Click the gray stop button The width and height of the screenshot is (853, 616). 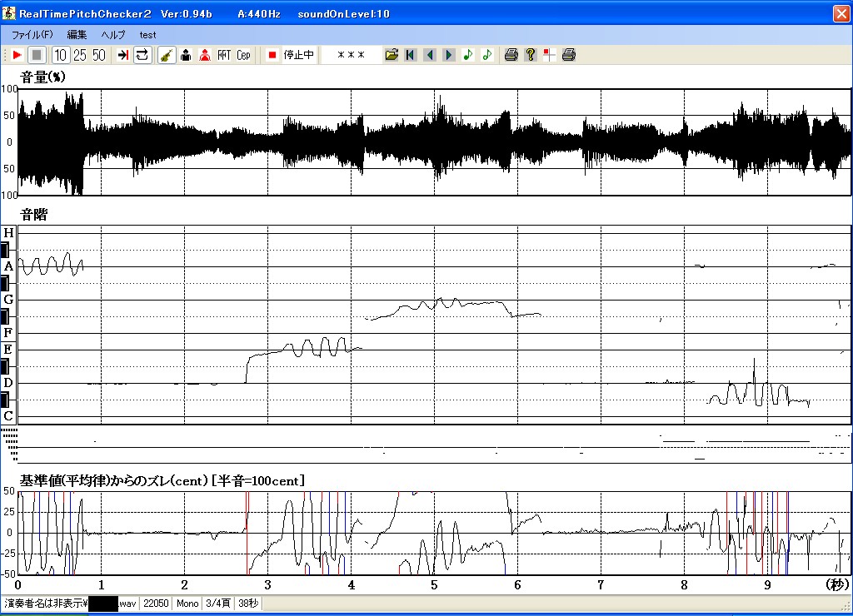(37, 55)
